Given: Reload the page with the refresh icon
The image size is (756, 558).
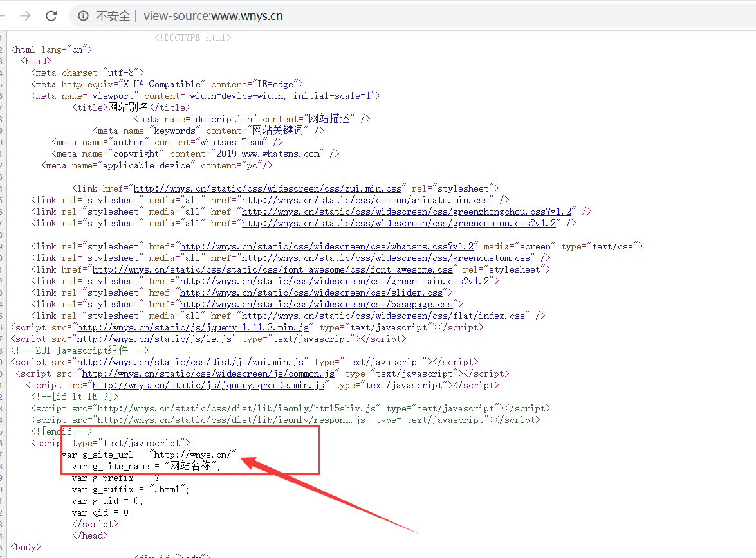Looking at the screenshot, I should (51, 16).
